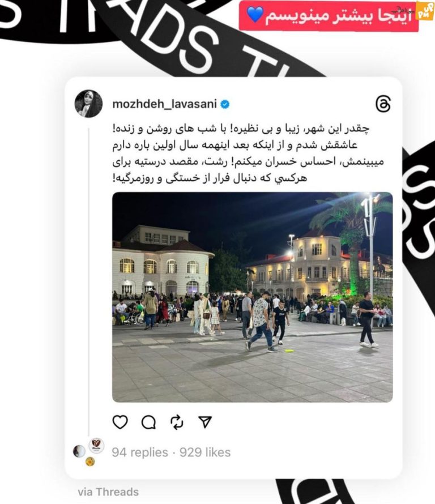
Task: Open the yellow flower replier avatar
Action: 90,462
